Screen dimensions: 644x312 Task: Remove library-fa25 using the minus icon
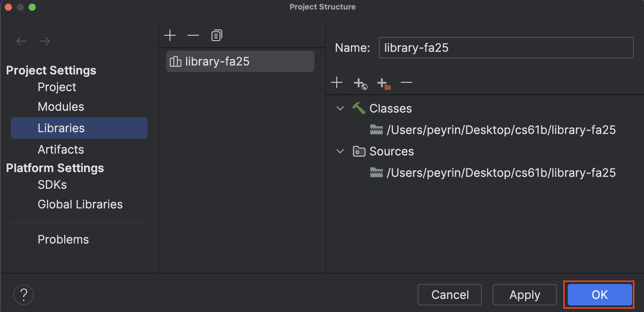192,35
